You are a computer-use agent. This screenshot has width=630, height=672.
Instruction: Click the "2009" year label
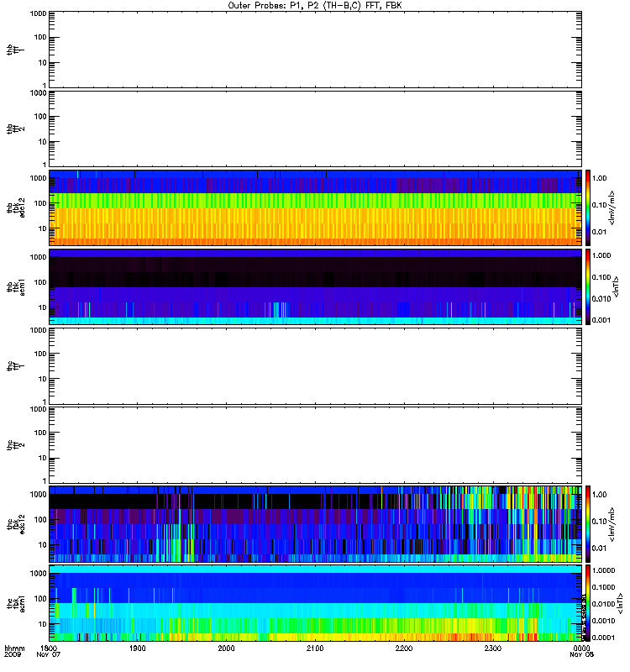coord(11,654)
